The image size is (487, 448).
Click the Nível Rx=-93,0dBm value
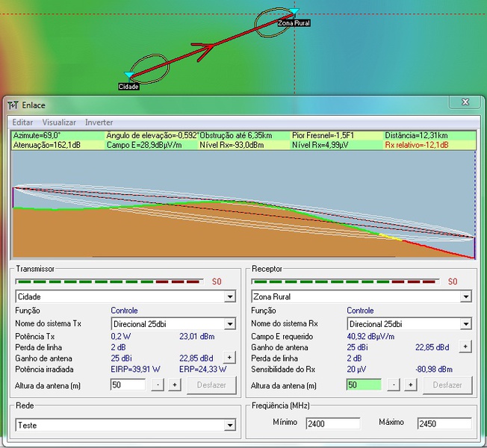coord(232,145)
